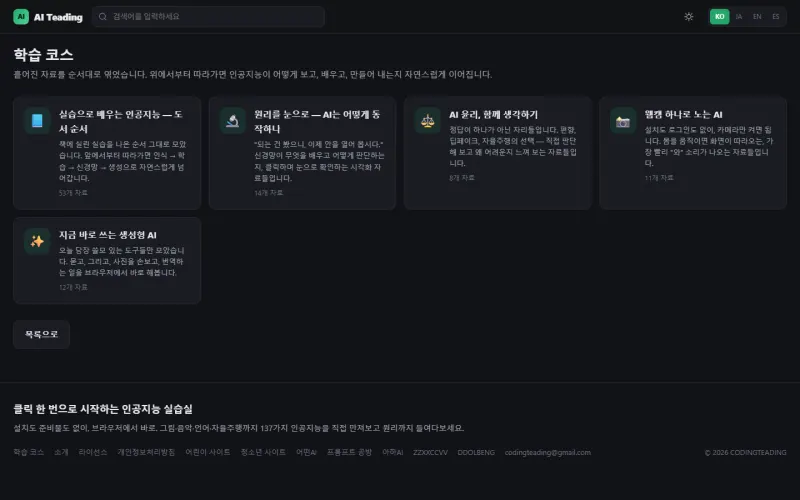800x500 pixels.
Task: Open the ZZXXCCVV footer link
Action: [430, 452]
